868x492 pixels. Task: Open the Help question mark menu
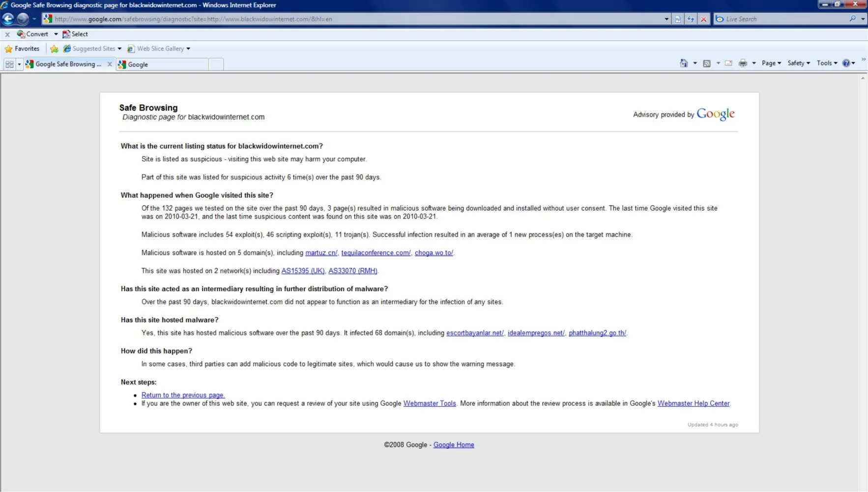tap(849, 63)
